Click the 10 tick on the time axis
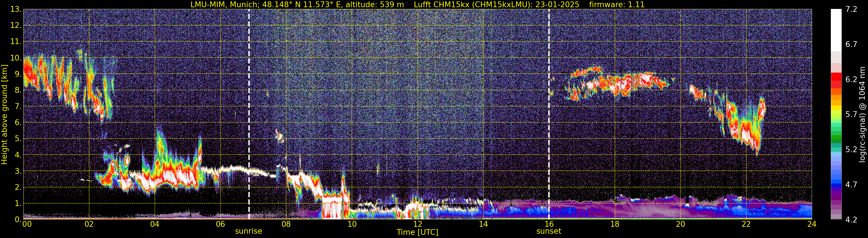The width and height of the screenshot is (868, 238). [x=352, y=224]
